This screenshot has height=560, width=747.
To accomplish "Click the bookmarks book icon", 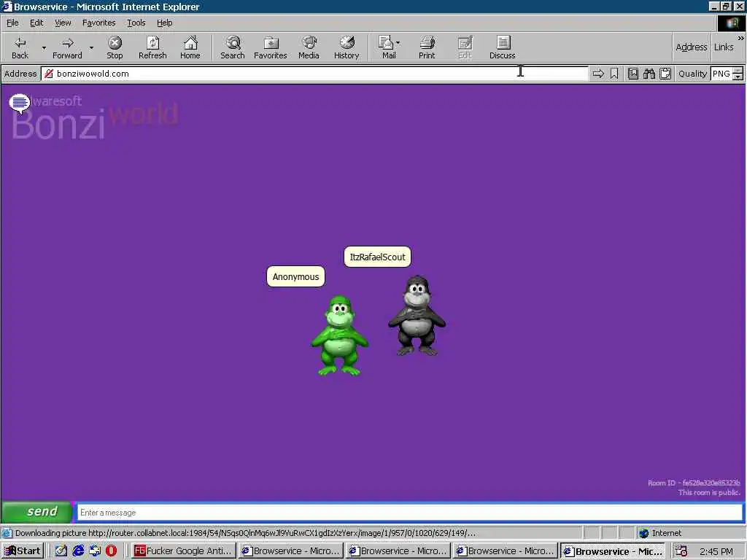I will pyautogui.click(x=632, y=74).
